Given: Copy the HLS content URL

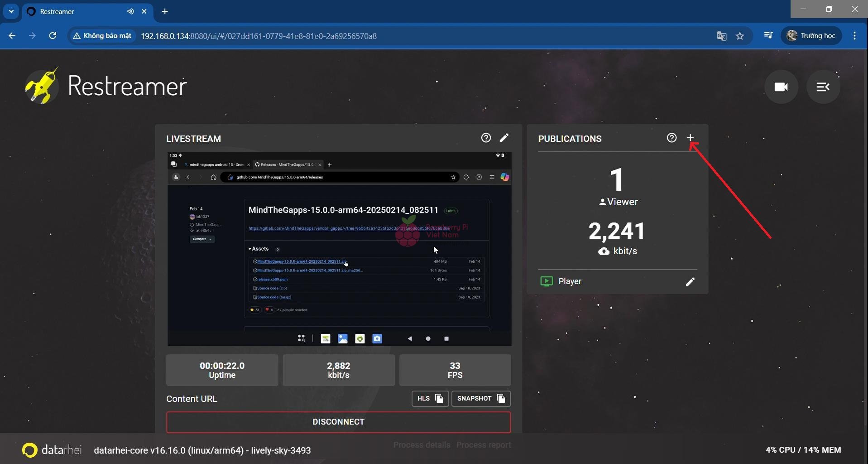Looking at the screenshot, I should coord(430,399).
